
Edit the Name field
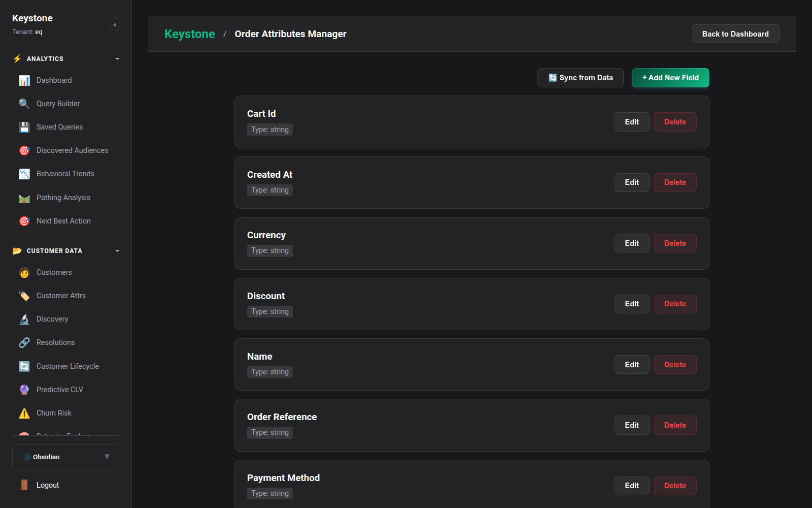coord(632,365)
